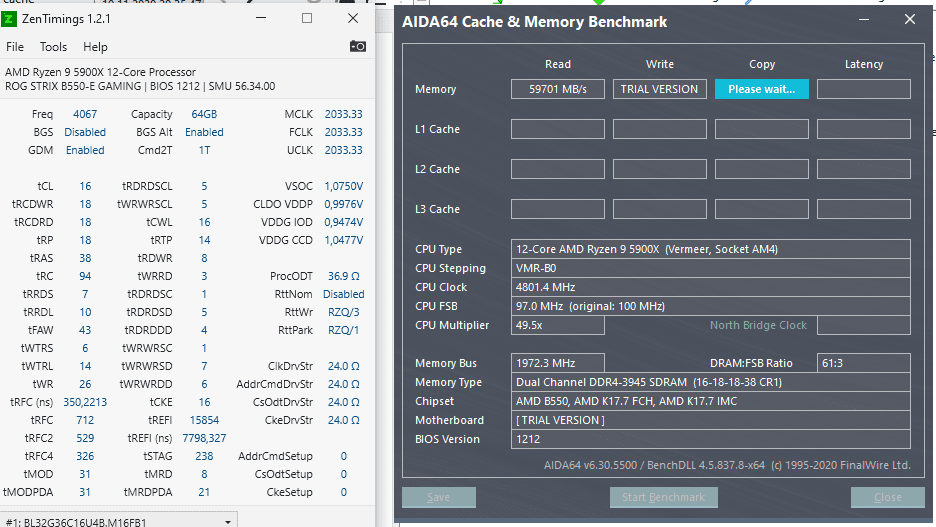Click the Capacity value 64GB
Screen dimensions: 936x527
[204, 114]
